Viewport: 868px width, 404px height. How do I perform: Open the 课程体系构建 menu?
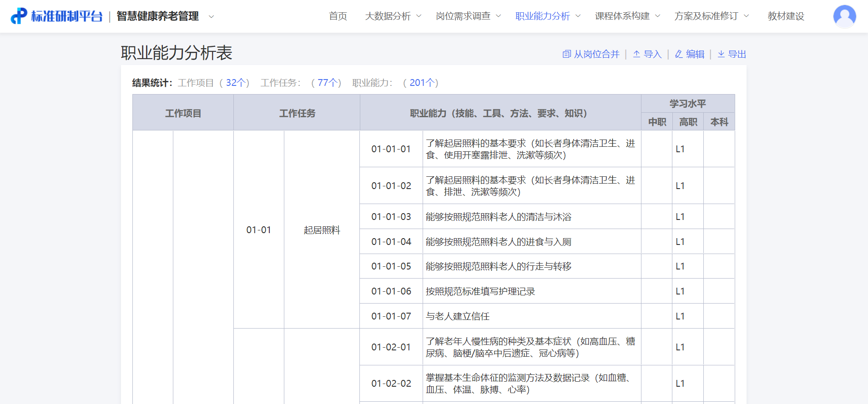pyautogui.click(x=622, y=16)
